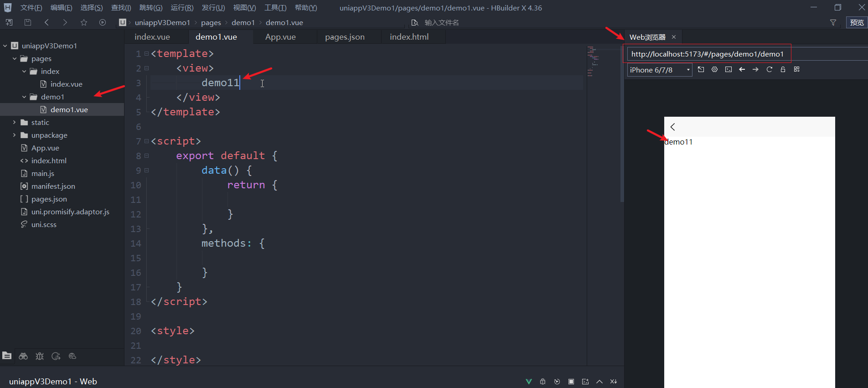Fold the export default block at line 8
Screen dimensions: 868x388
146,155
